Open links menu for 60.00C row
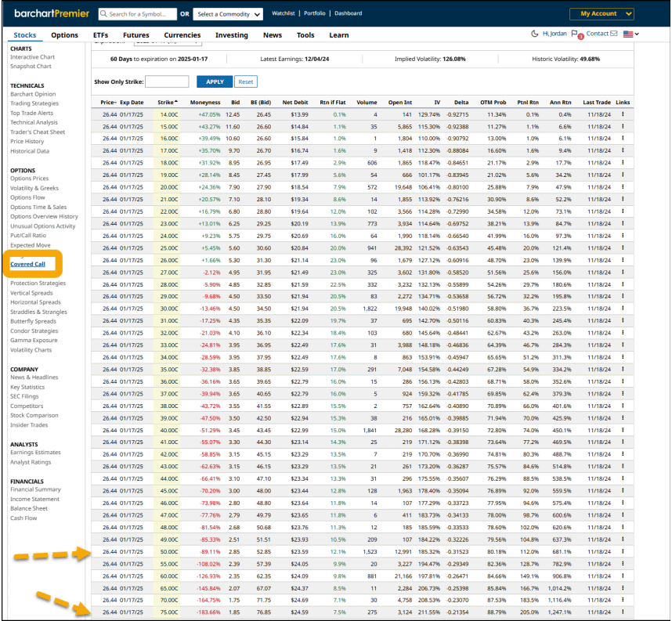 623,576
